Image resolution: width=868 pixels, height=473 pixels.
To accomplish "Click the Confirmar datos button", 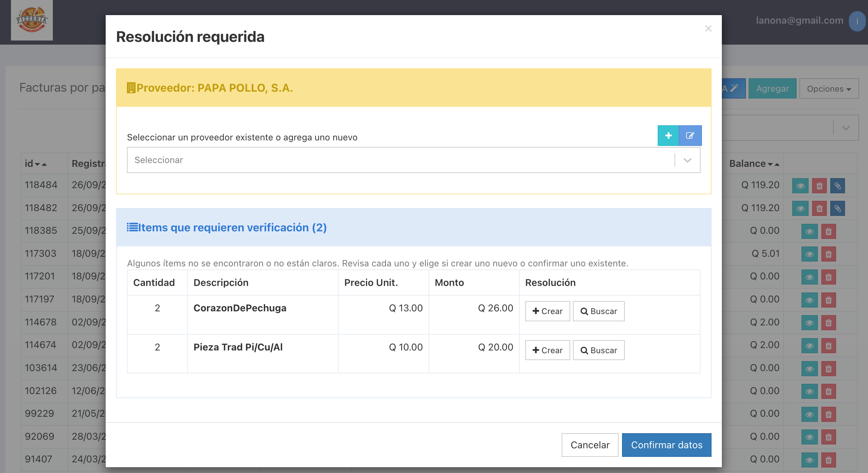I will click(x=667, y=445).
